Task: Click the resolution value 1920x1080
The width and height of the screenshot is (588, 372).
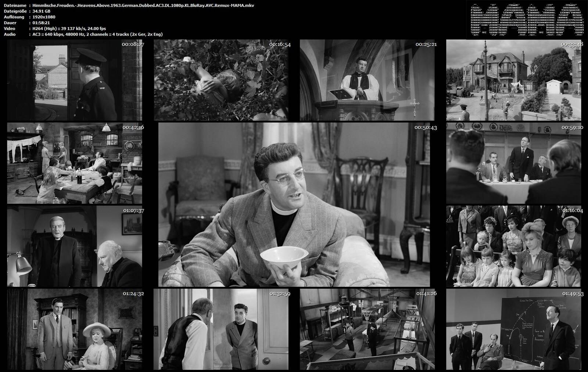Action: pos(44,17)
